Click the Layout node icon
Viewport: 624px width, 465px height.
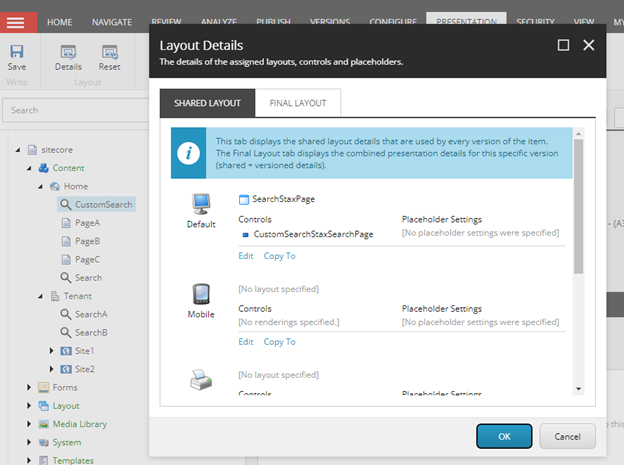pyautogui.click(x=43, y=406)
